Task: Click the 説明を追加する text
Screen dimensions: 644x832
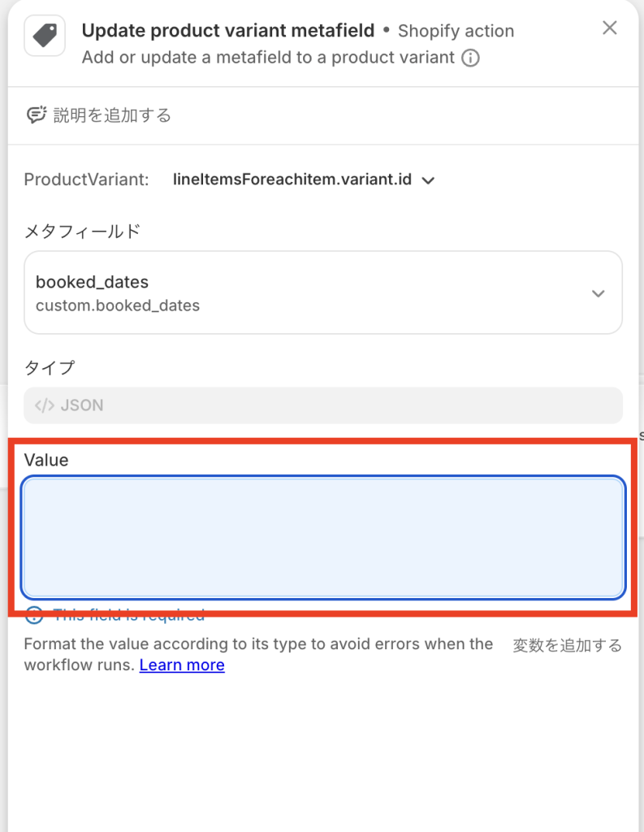Action: (x=112, y=115)
